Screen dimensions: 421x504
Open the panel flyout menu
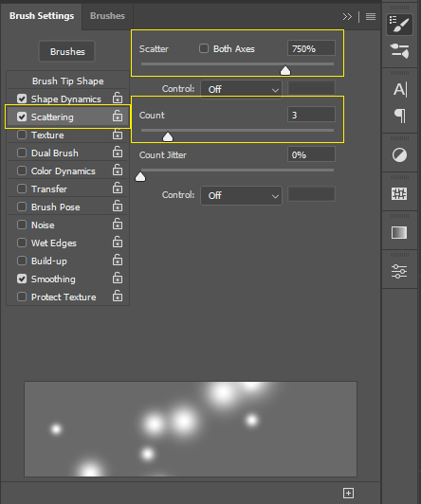pos(371,16)
